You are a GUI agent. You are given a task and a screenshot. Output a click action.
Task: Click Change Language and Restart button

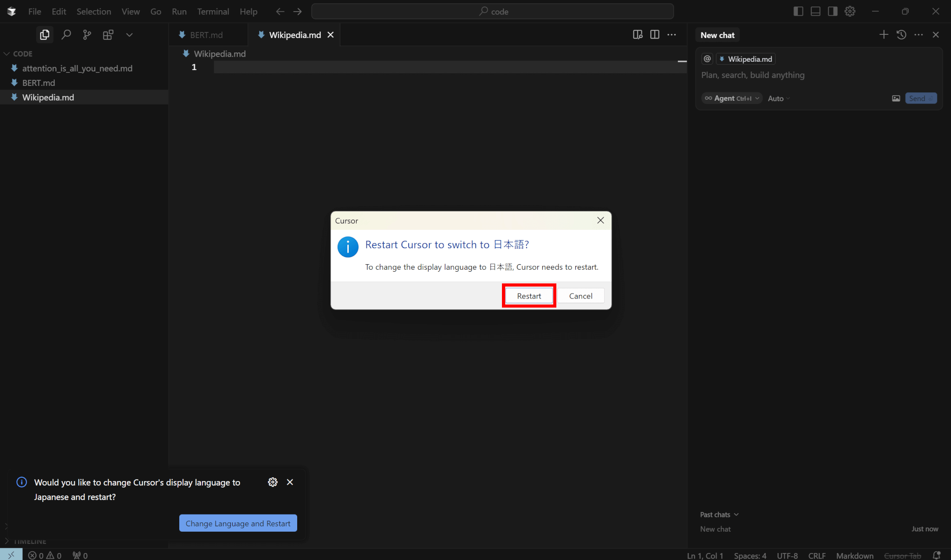click(238, 523)
